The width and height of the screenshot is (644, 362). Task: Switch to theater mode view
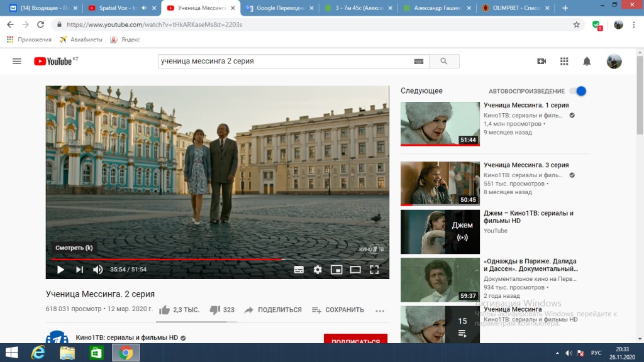coord(355,270)
